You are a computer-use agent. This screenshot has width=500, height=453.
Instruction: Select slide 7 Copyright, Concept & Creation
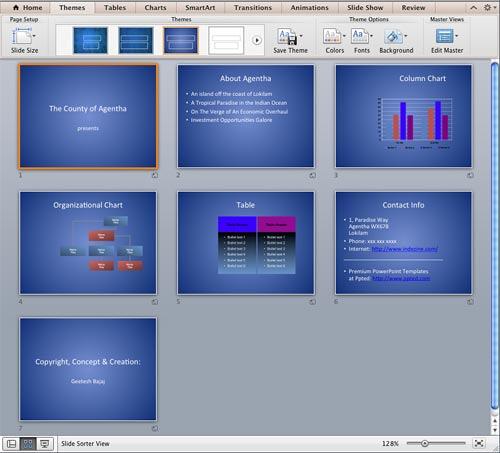click(x=88, y=369)
